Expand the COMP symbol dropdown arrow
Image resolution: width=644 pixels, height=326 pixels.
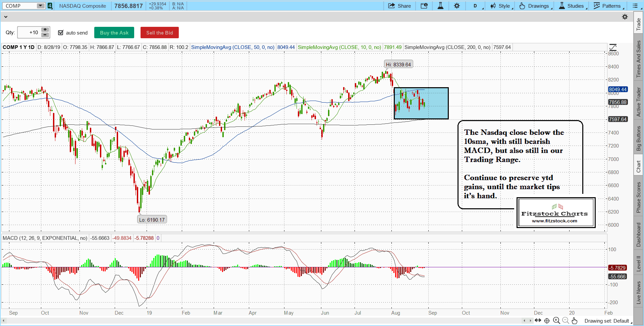pyautogui.click(x=40, y=6)
